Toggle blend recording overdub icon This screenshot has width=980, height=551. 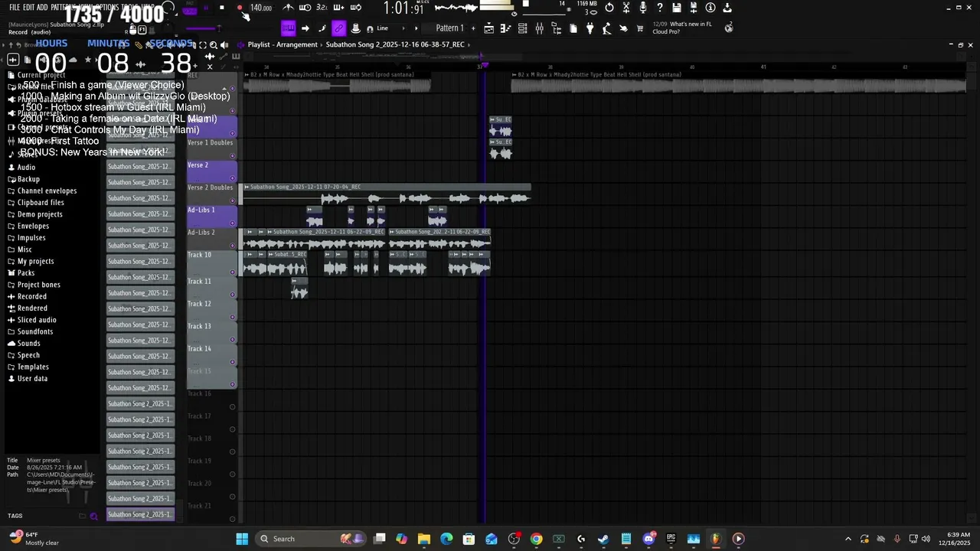[x=338, y=8]
